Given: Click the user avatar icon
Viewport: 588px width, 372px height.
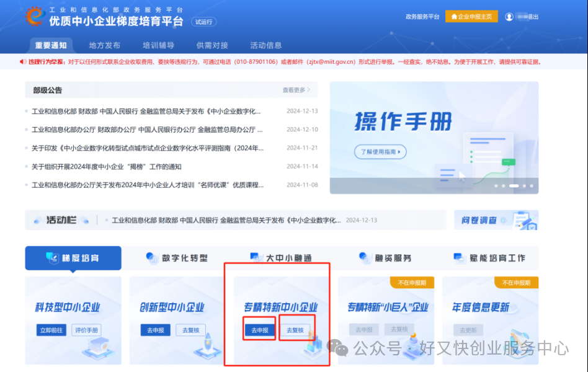Looking at the screenshot, I should [x=509, y=17].
